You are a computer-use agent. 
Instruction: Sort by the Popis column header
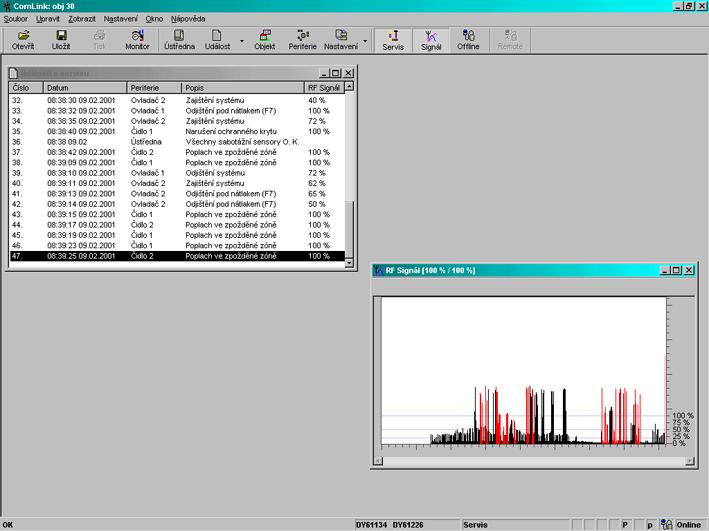click(x=243, y=88)
